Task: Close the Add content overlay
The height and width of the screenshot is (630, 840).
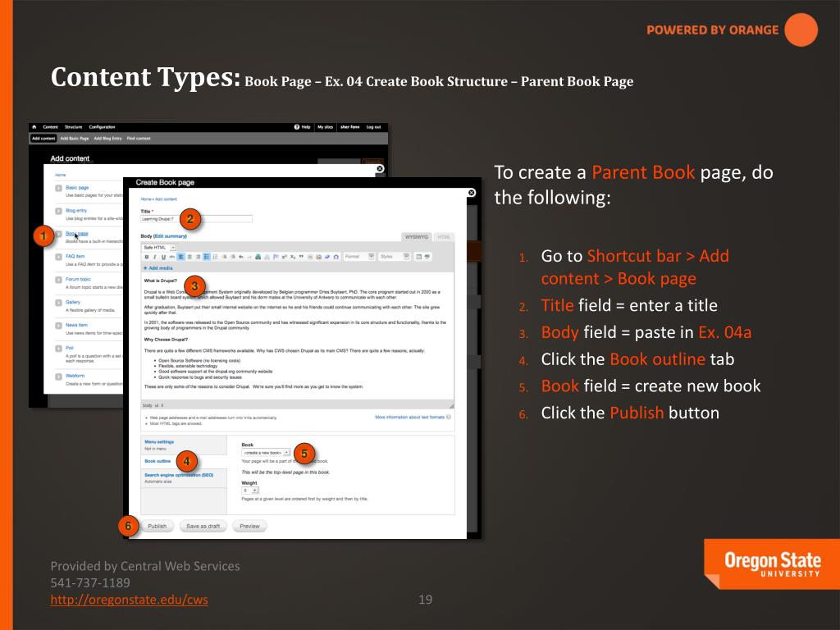Action: coord(380,169)
